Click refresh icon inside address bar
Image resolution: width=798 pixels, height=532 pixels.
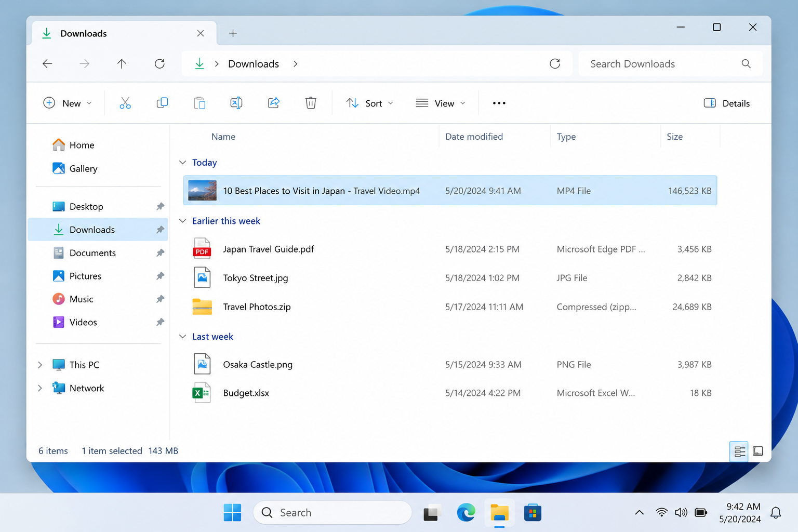[555, 63]
